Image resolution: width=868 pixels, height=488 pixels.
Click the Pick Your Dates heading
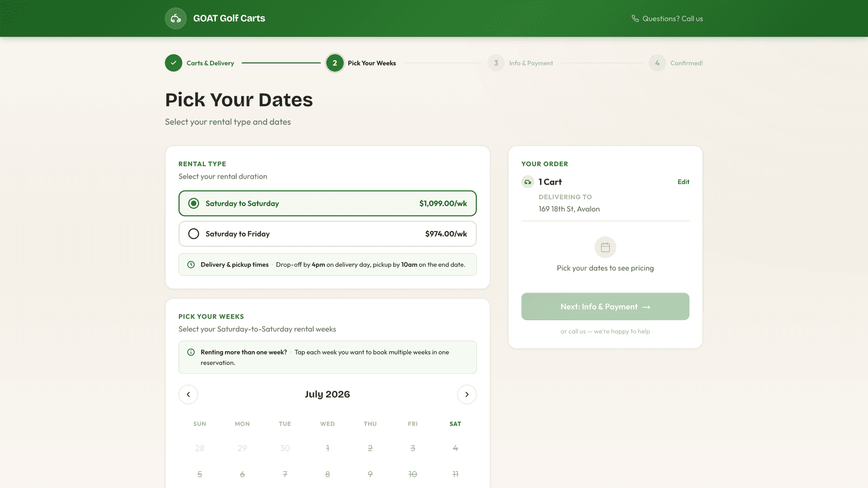[x=239, y=100]
